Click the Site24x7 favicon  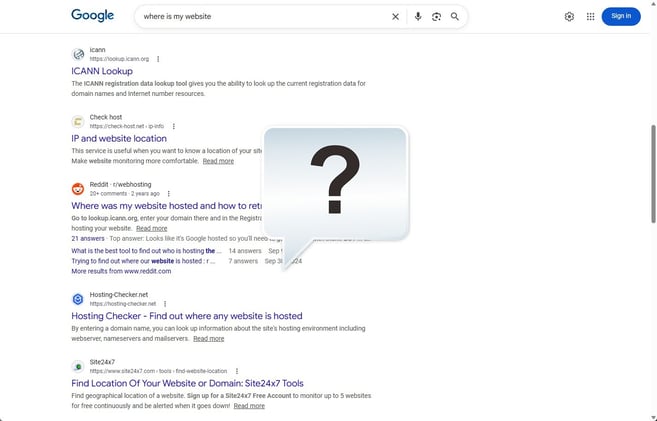[78, 367]
